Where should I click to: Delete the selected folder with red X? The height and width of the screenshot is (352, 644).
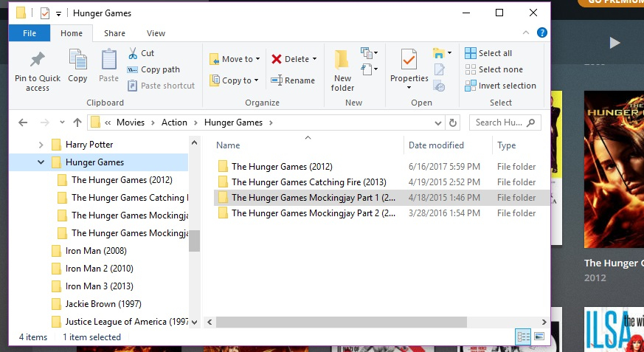(x=290, y=59)
